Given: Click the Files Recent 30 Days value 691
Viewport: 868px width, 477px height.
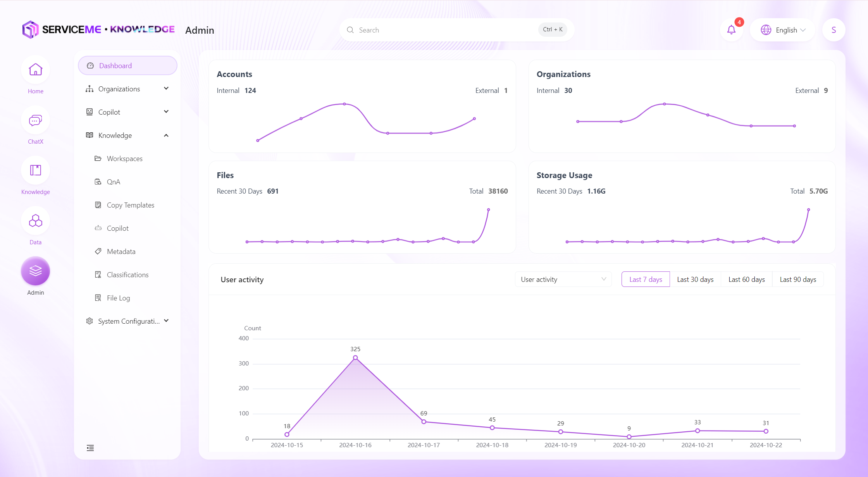Looking at the screenshot, I should tap(273, 191).
